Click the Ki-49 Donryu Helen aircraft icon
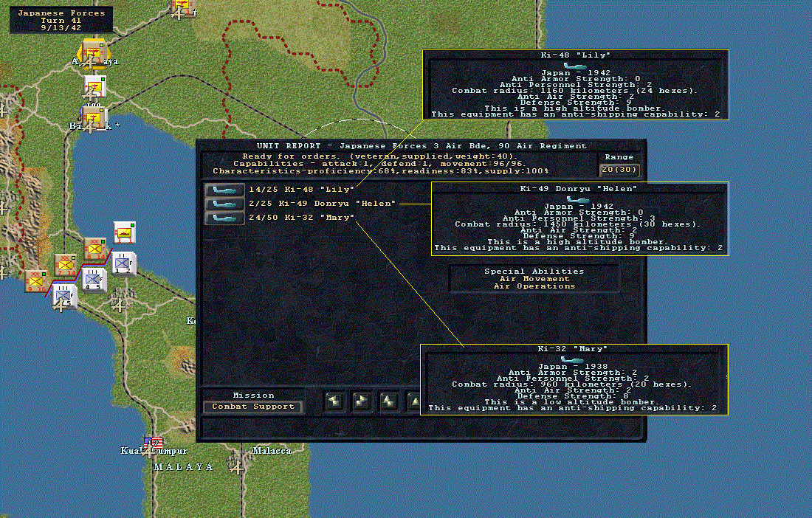The width and height of the screenshot is (812, 518). point(224,204)
